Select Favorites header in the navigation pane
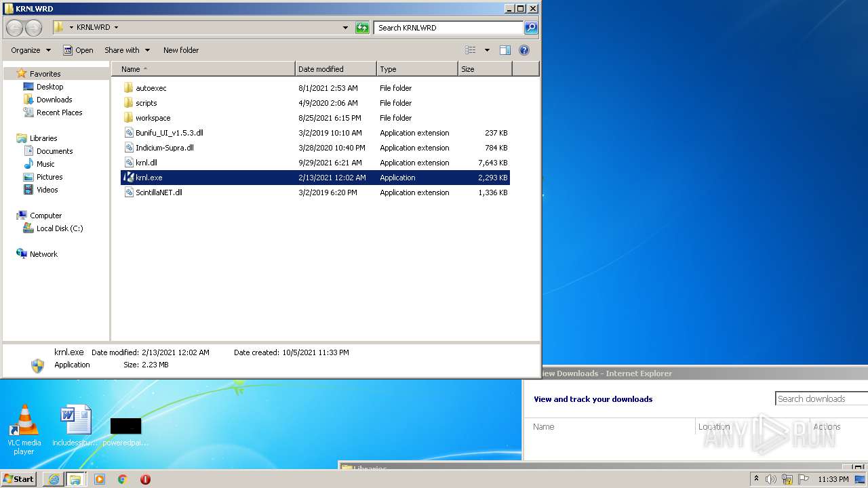 45,74
